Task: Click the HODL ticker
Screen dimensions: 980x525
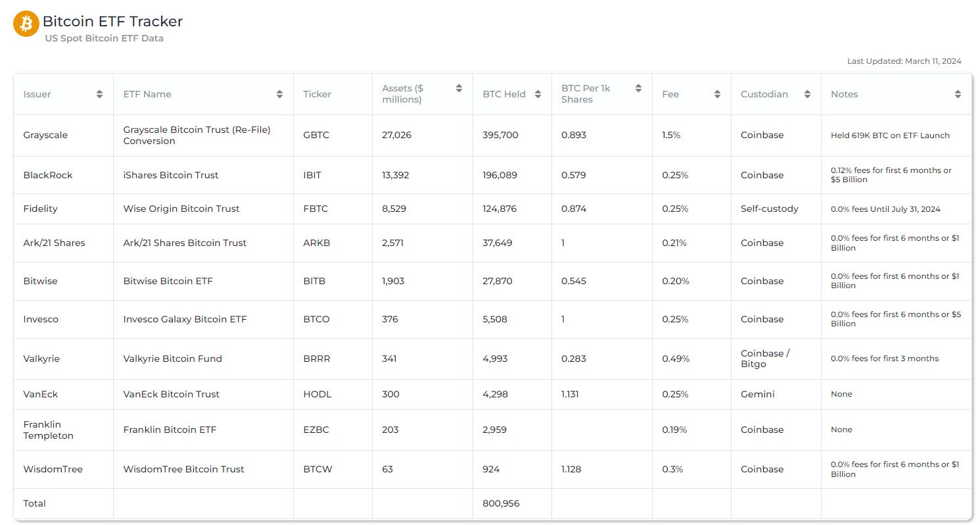Action: pyautogui.click(x=317, y=394)
